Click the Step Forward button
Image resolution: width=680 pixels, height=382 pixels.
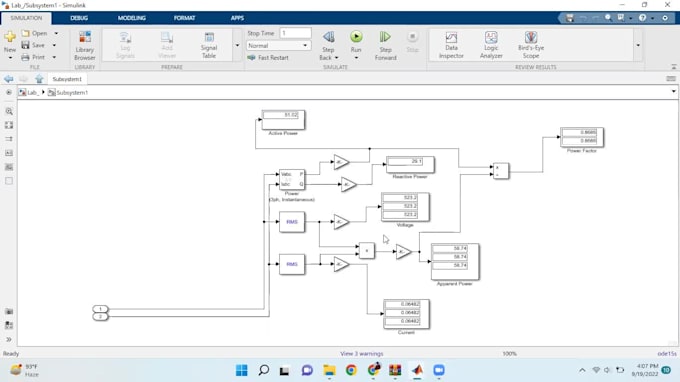(x=385, y=46)
